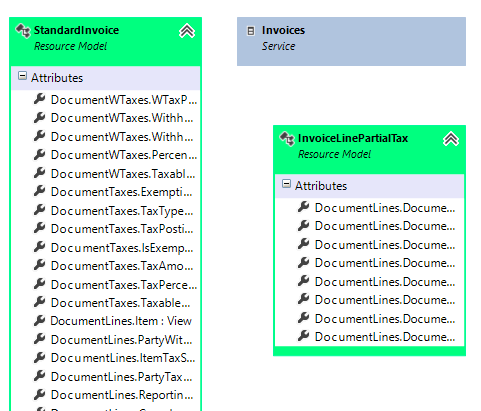
Task: Click wrench icon beside DocumentTaxes.IsExemp... attribute
Action: click(39, 247)
